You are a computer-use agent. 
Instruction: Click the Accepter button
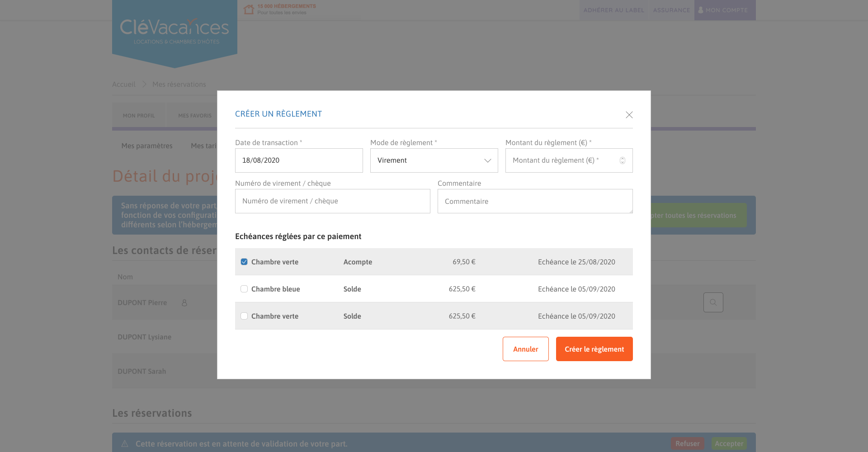pyautogui.click(x=729, y=444)
